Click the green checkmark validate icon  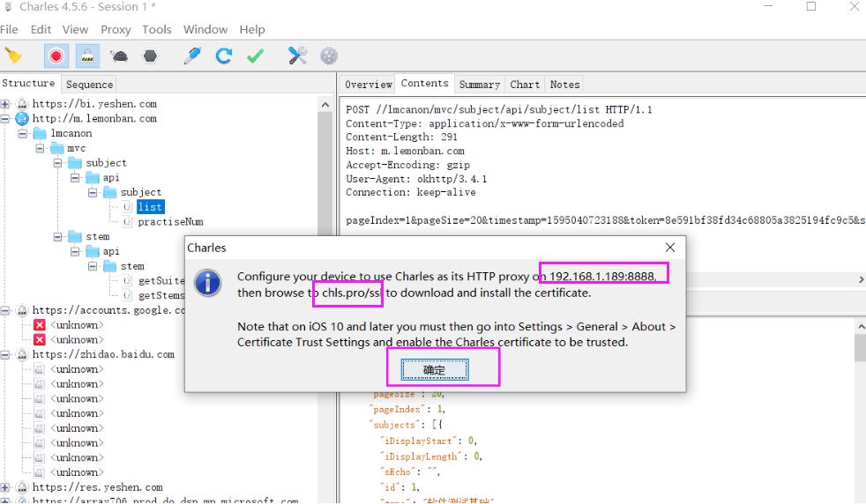coord(256,56)
